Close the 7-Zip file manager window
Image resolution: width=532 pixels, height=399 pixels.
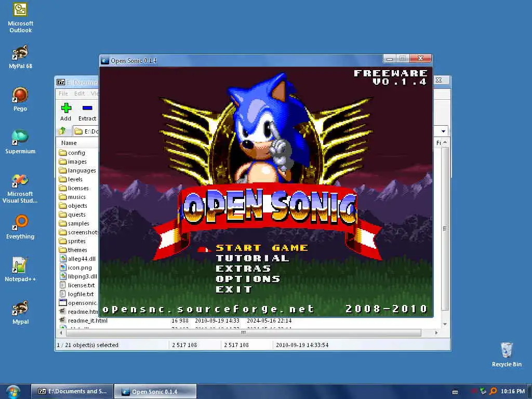pos(438,80)
